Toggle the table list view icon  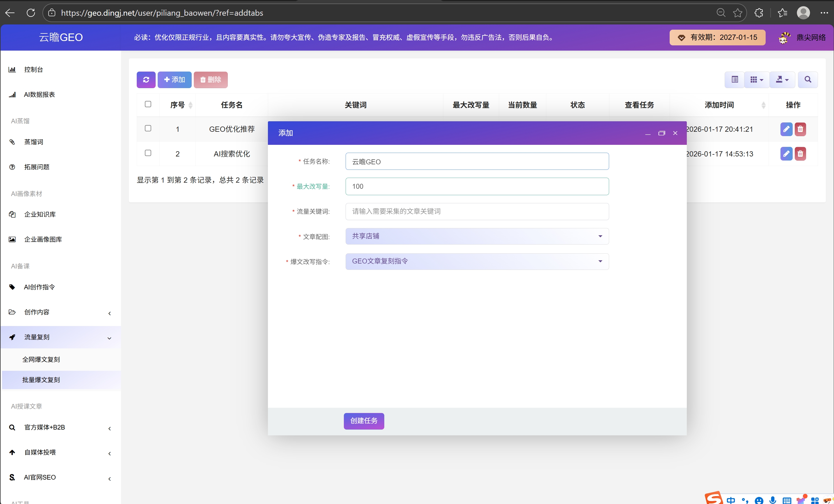click(x=735, y=80)
